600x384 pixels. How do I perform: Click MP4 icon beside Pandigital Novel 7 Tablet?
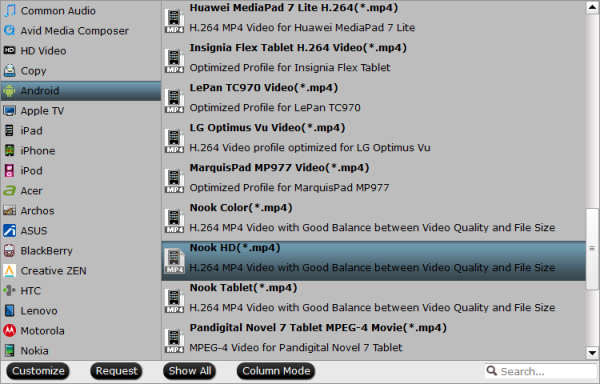click(x=174, y=340)
